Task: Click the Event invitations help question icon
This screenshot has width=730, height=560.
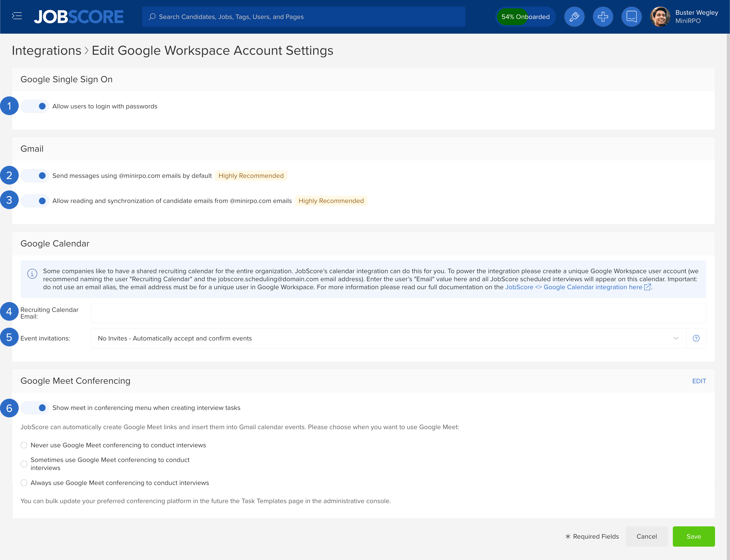Action: coord(696,338)
